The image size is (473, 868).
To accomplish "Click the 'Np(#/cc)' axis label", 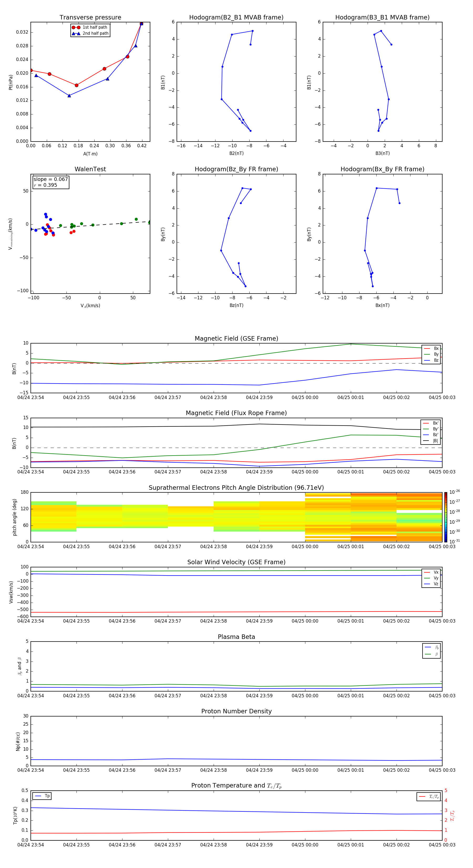I will (18, 741).
